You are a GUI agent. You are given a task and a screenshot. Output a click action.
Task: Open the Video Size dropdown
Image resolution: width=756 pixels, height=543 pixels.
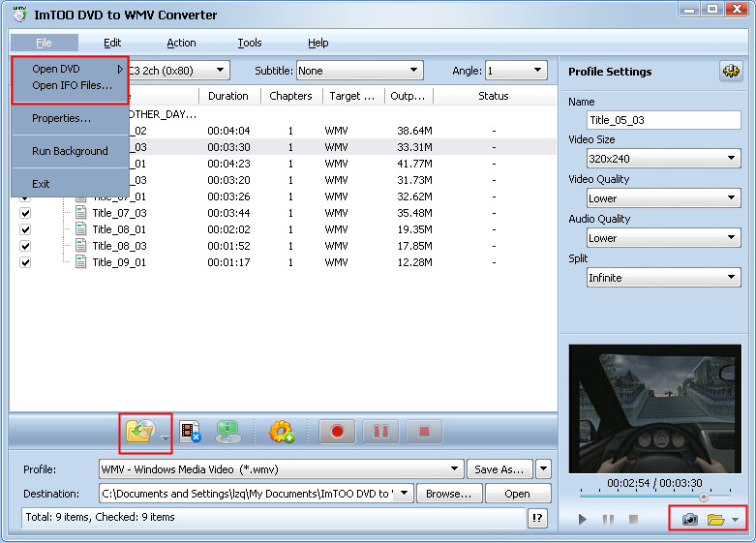(663, 158)
